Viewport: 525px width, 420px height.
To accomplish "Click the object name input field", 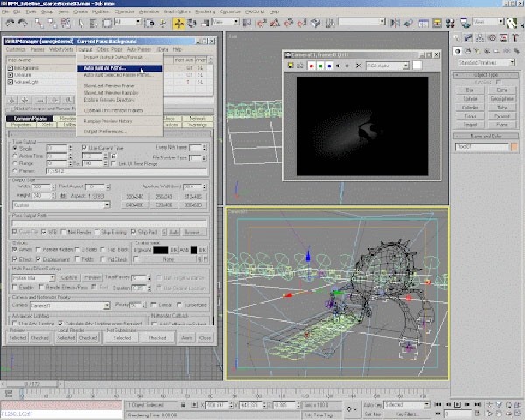I will tap(479, 147).
